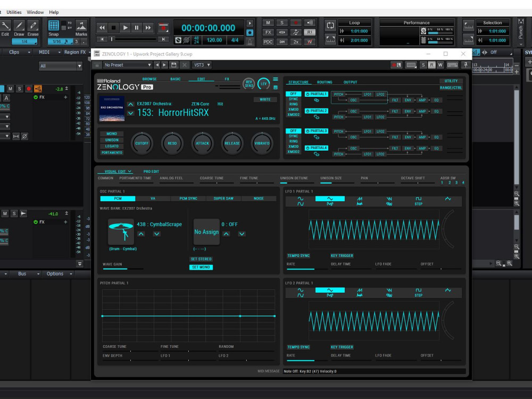Select the previous preset arrow in plugin header
Image resolution: width=532 pixels, height=399 pixels.
click(x=157, y=65)
